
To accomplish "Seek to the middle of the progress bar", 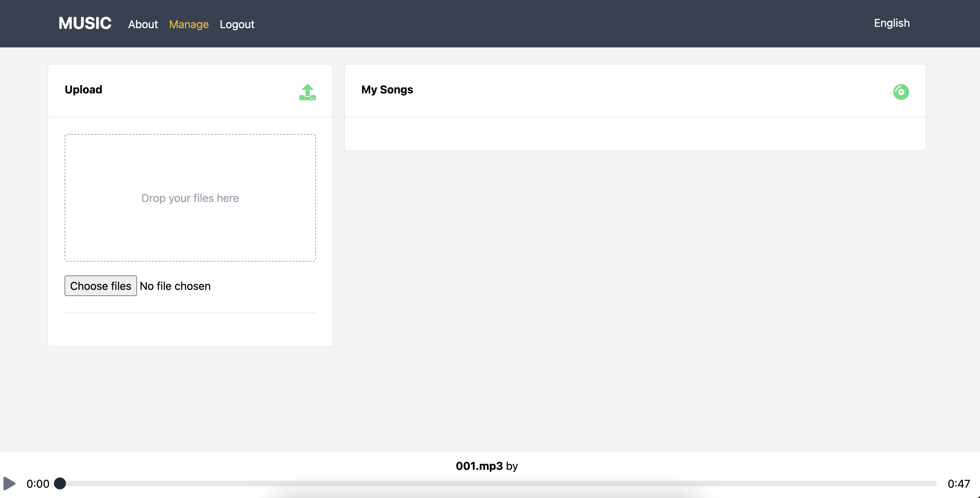I will pos(498,484).
